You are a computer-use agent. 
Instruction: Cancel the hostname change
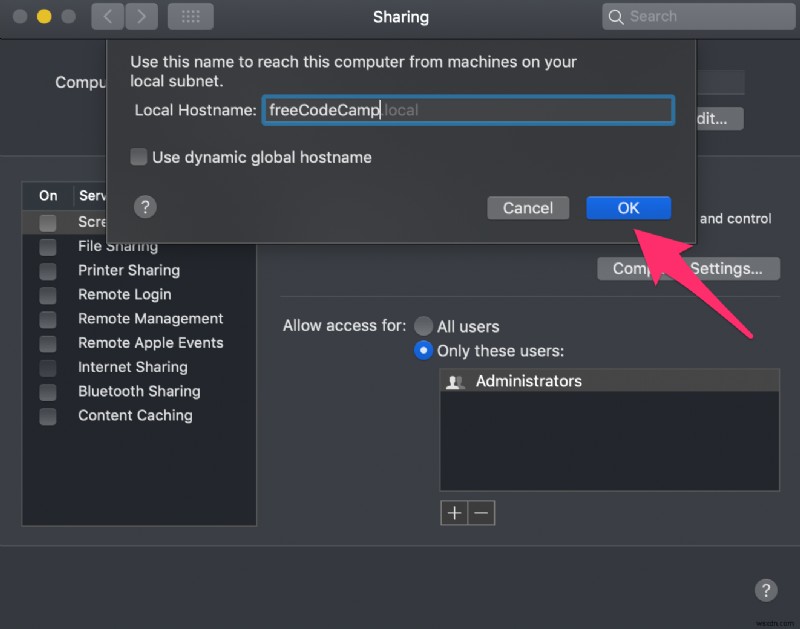tap(528, 207)
